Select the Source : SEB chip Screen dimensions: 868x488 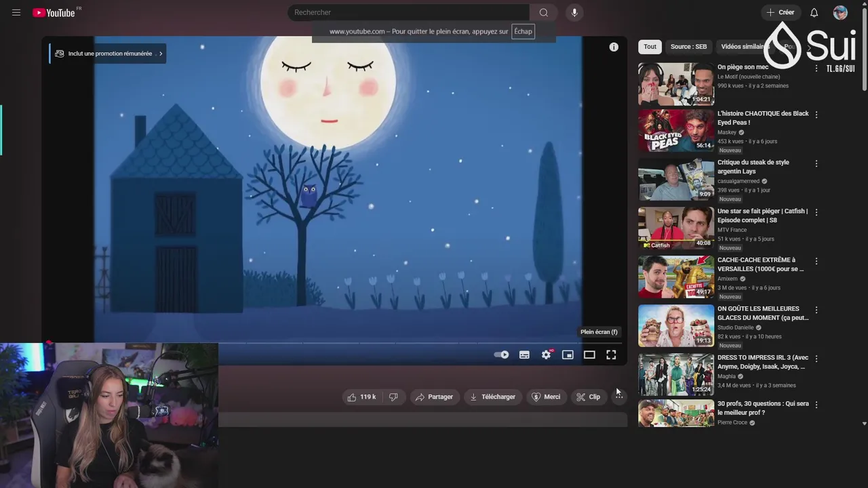[688, 47]
